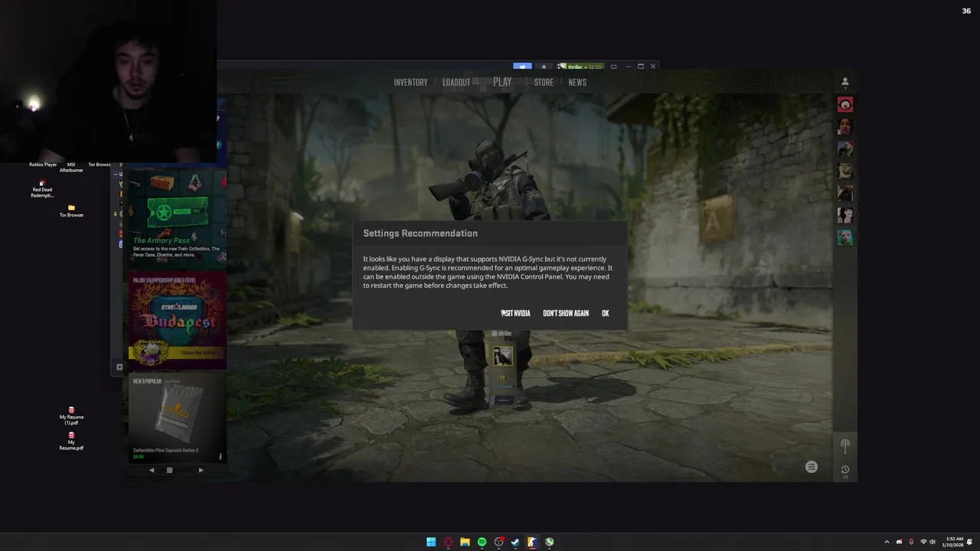980x551 pixels.
Task: Open network settings from system tray
Action: 923,542
